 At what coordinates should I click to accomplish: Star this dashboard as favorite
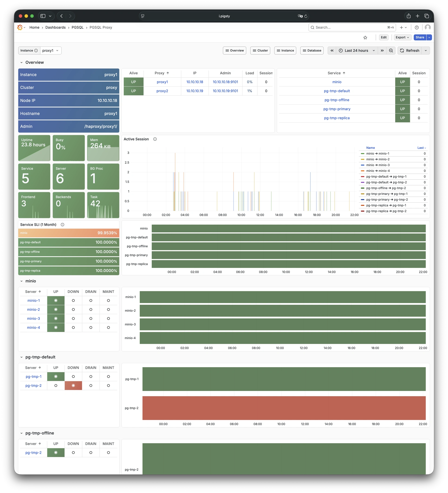click(365, 37)
